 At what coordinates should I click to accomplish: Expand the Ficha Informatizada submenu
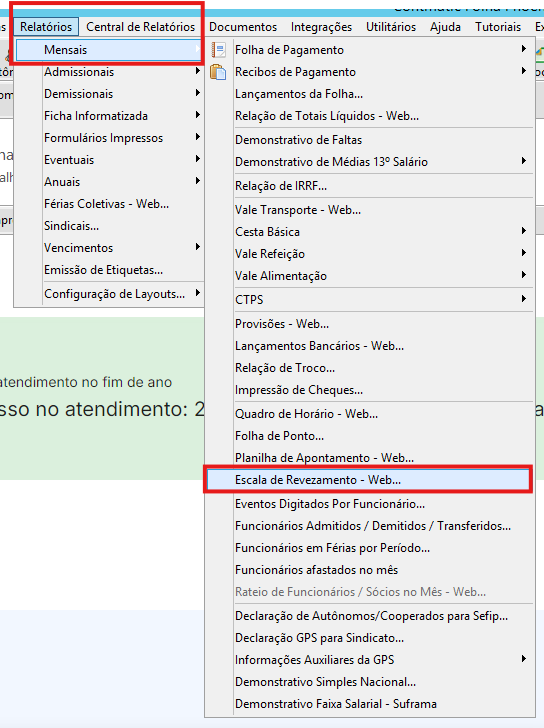point(109,116)
